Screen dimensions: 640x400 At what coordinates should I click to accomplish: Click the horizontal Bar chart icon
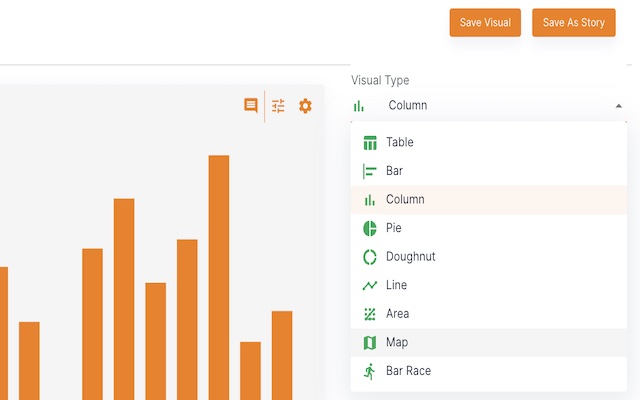[x=369, y=171]
